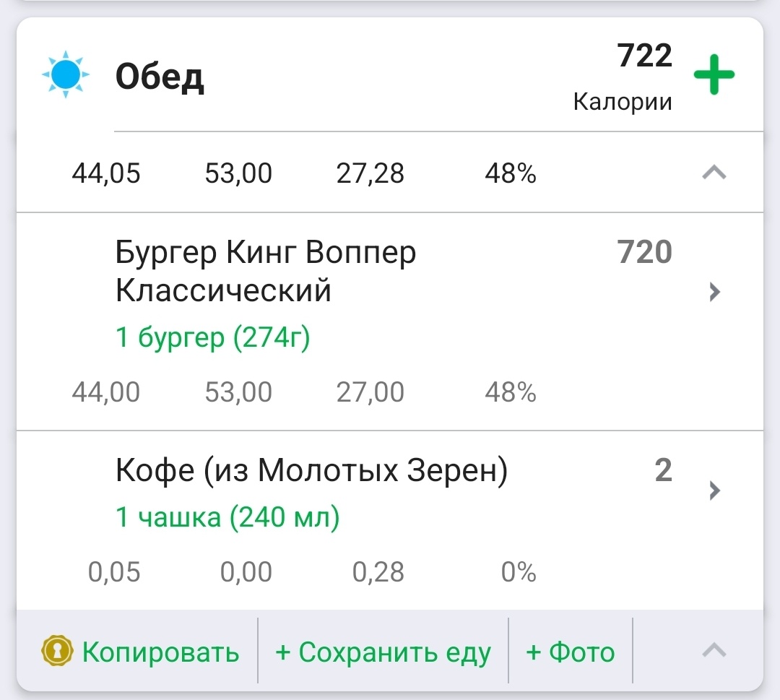Click the 48% daily value under Обед
The image size is (780, 700).
click(x=509, y=173)
